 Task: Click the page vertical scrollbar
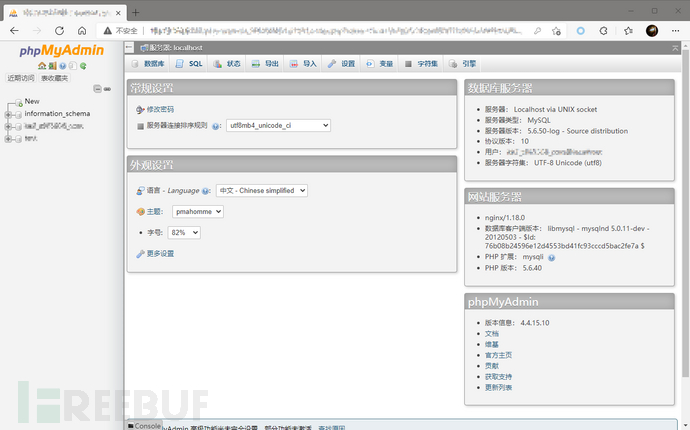pos(685,211)
